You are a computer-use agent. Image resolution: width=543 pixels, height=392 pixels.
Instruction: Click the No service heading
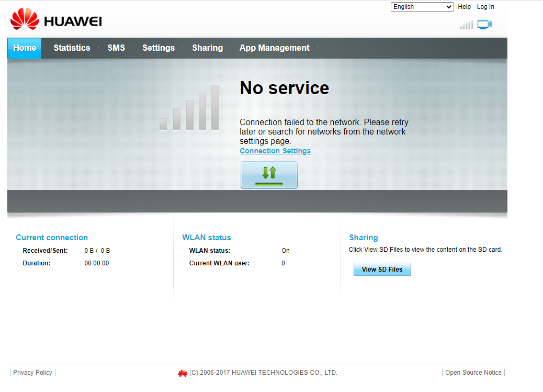click(284, 88)
